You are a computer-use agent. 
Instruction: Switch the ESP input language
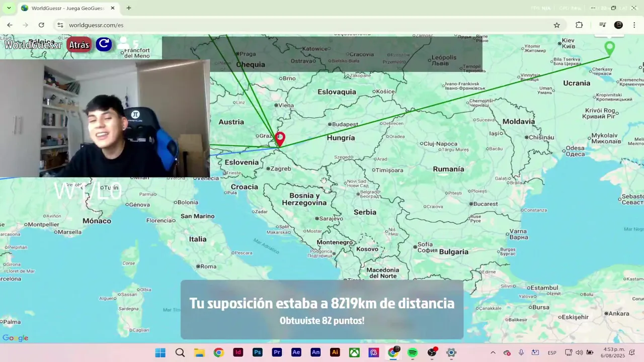(552, 352)
